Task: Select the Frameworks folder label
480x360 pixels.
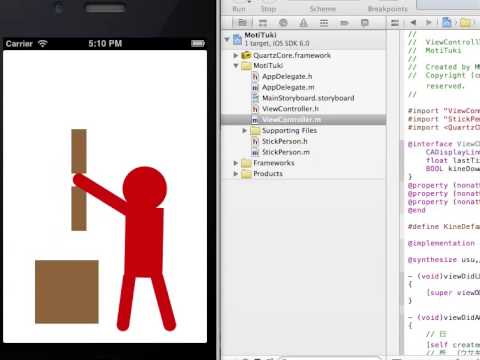Action: (x=274, y=163)
